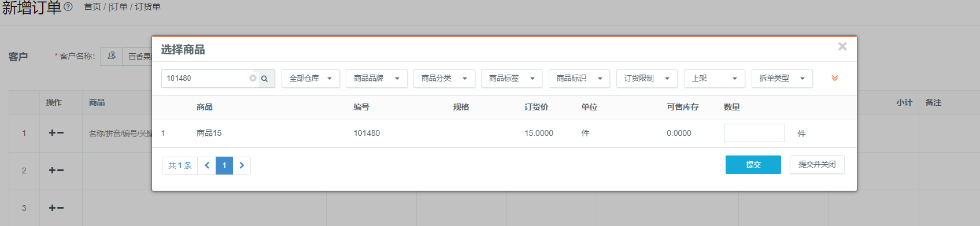Open the 拆单类型 dropdown
The width and height of the screenshot is (980, 226).
782,79
